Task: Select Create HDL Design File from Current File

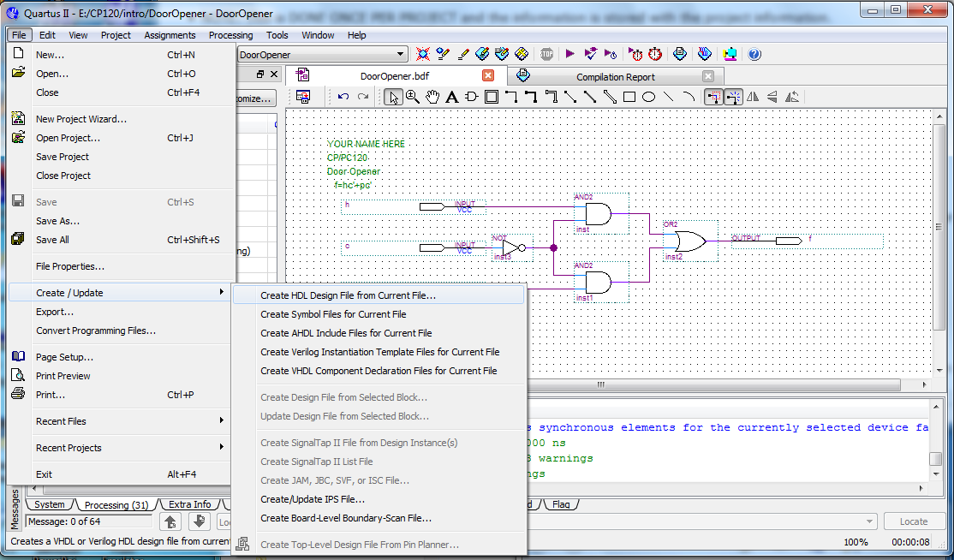Action: [x=378, y=295]
